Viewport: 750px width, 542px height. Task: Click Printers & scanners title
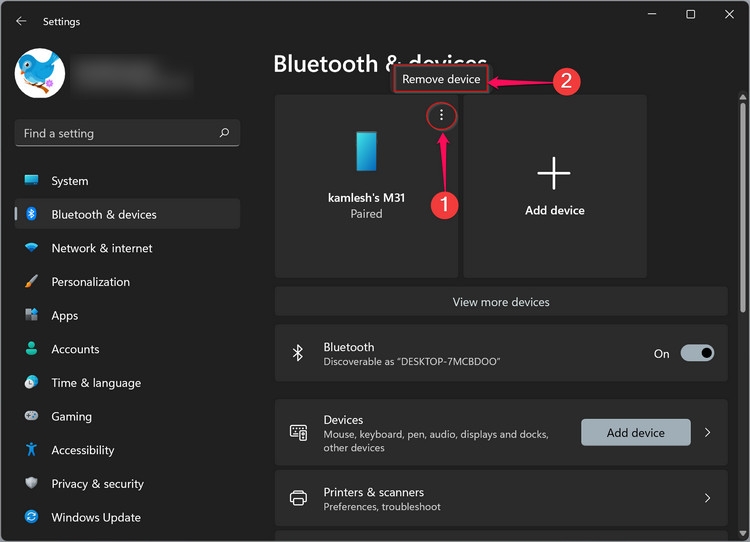click(374, 492)
